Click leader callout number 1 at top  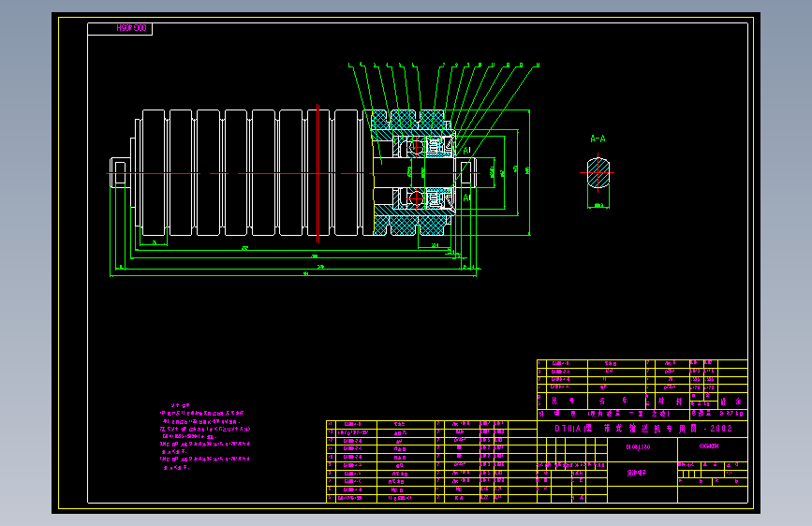[350, 66]
